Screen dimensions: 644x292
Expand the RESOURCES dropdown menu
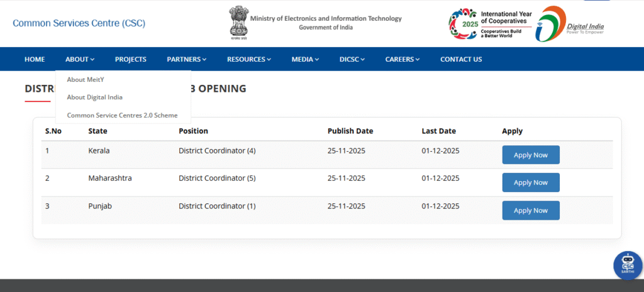(x=249, y=59)
